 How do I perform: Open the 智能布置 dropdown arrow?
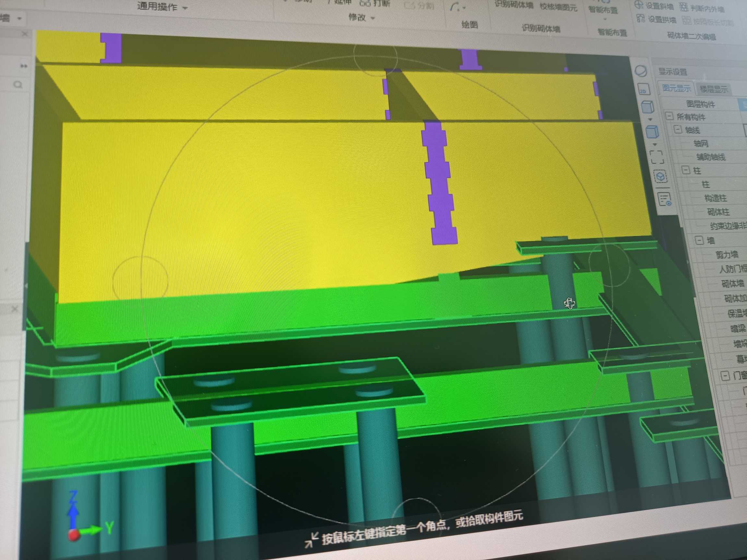[605, 19]
